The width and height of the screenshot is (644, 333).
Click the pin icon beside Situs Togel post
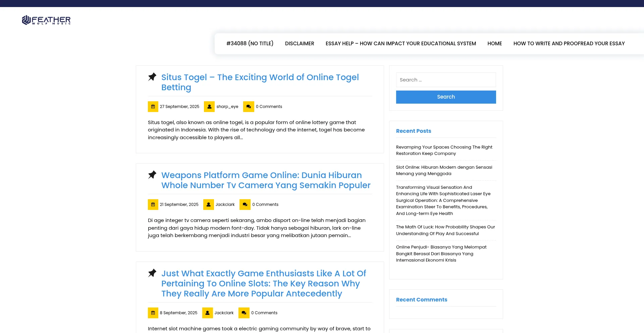tap(152, 77)
